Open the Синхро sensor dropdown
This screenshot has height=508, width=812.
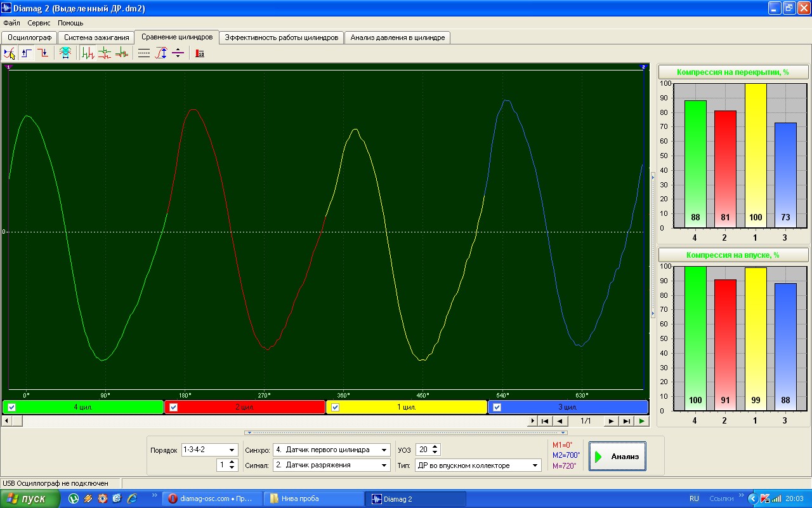click(x=384, y=450)
